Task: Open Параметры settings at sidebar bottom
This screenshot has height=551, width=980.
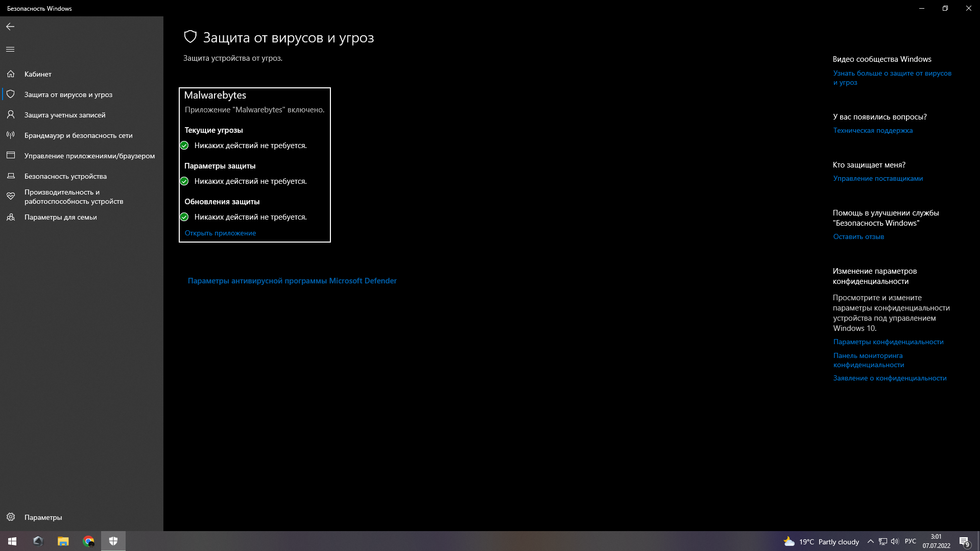Action: pyautogui.click(x=43, y=517)
